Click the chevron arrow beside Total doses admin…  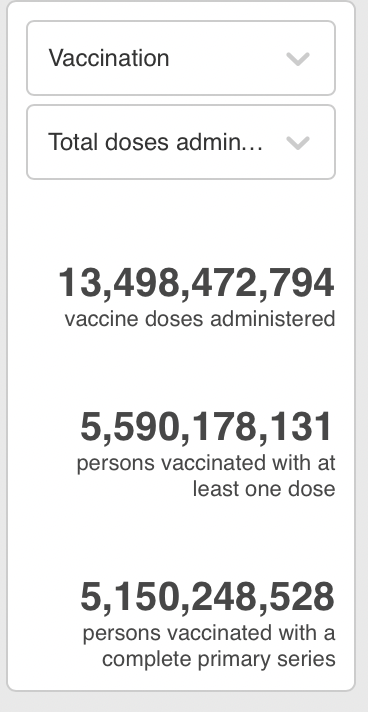click(x=298, y=143)
